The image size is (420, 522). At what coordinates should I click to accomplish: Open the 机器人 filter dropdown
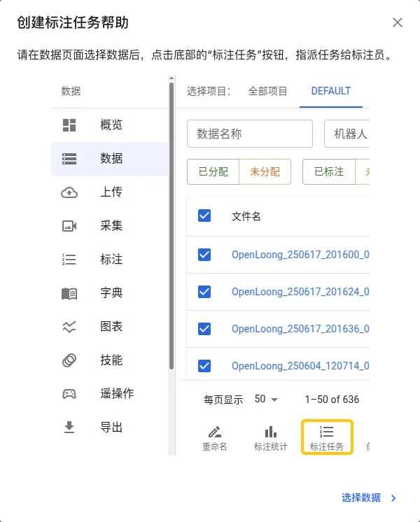click(x=347, y=134)
